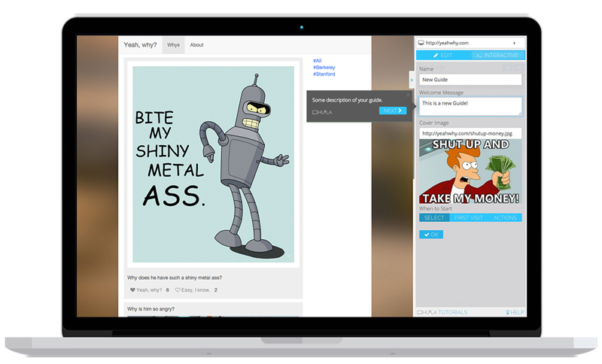Screen dimensions: 602x364
Task: Click NEXT in the guide description tooltip
Action: click(x=392, y=111)
